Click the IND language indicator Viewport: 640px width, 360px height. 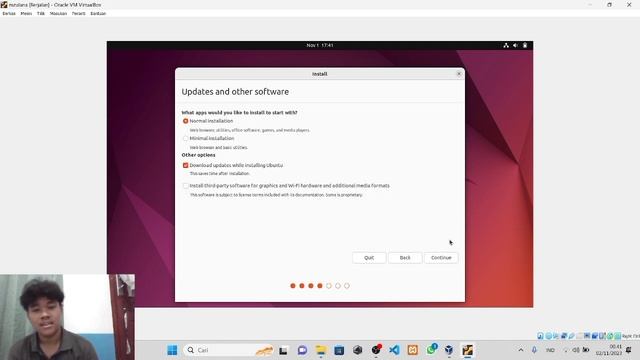coord(550,350)
